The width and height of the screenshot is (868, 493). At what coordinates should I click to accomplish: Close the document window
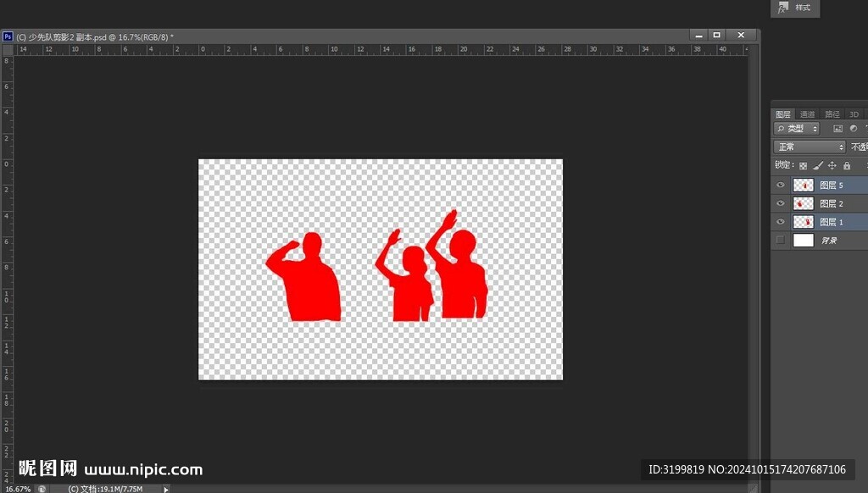741,35
